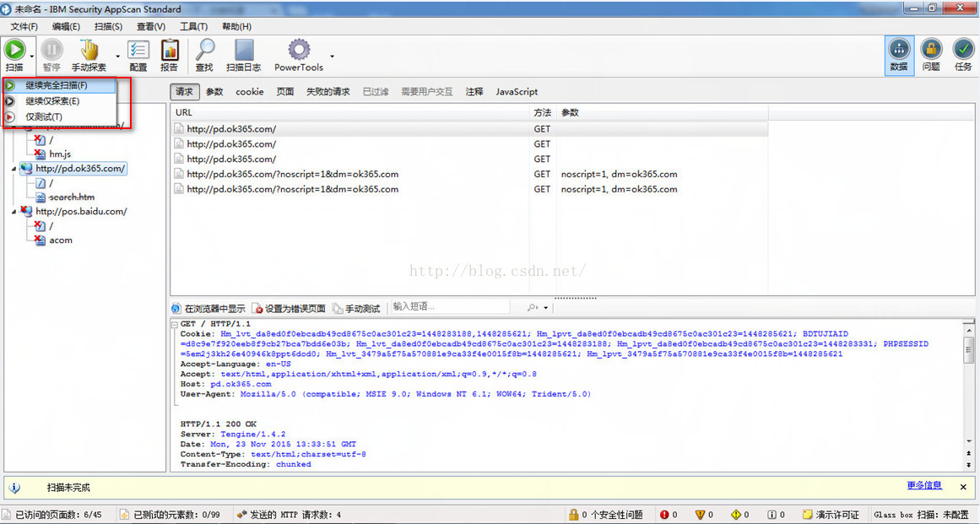Viewport: 980px width, 524px height.
Task: Select acom in the site tree
Action: click(61, 240)
